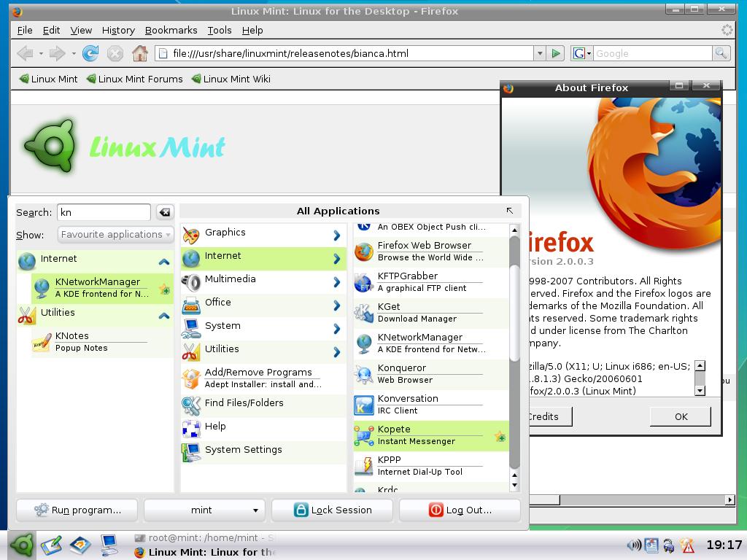Open the Linux Mint Wiki bookmark
Viewport: 747px width, 560px height.
coord(231,79)
